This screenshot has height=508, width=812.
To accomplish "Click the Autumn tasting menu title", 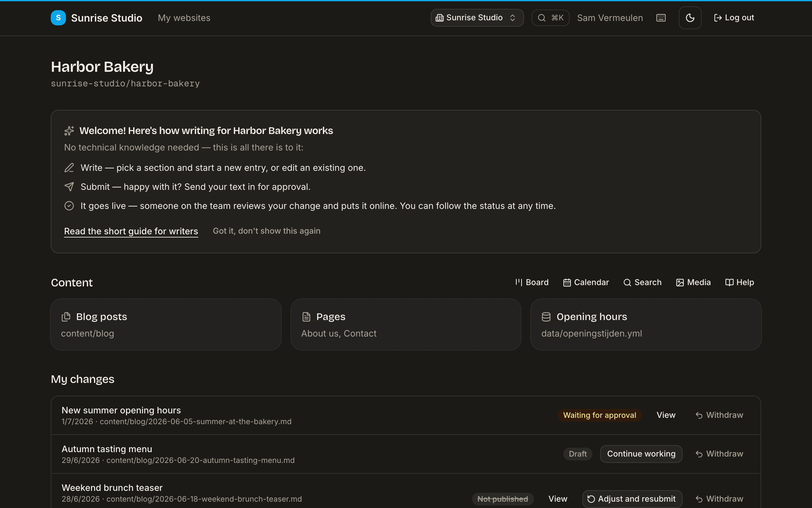I will tap(107, 449).
